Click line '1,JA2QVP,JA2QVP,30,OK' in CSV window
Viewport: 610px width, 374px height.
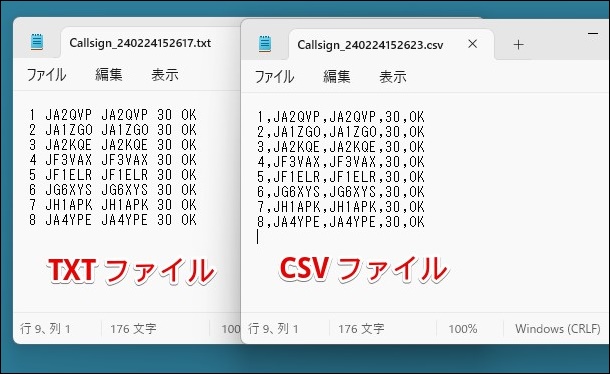tap(341, 117)
